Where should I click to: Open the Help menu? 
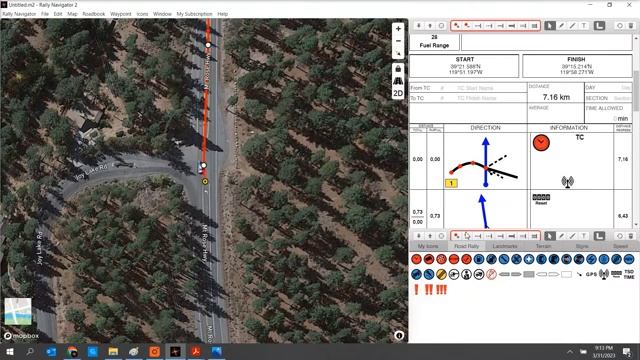[222, 14]
